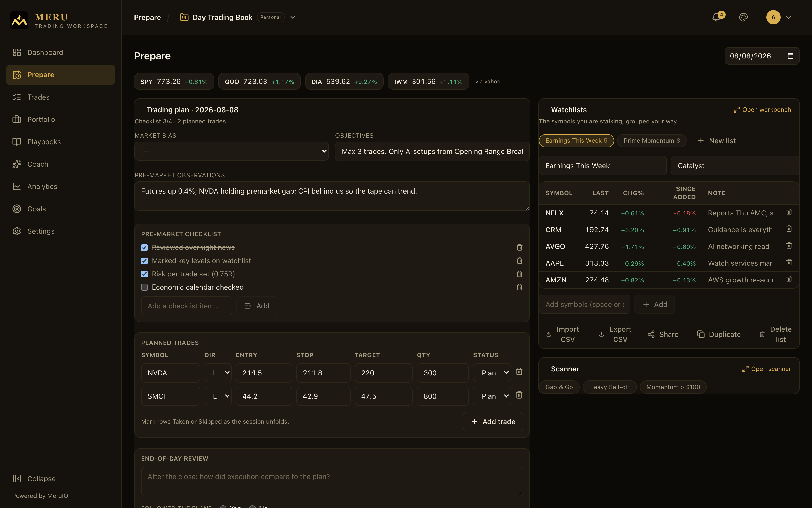Delete the AMZN watchlist row
The image size is (812, 508).
tap(789, 279)
